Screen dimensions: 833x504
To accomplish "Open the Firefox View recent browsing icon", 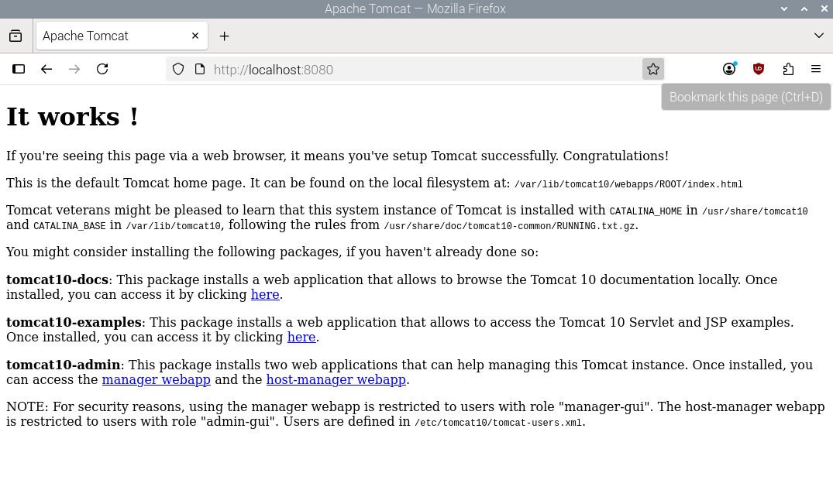I will [15, 36].
